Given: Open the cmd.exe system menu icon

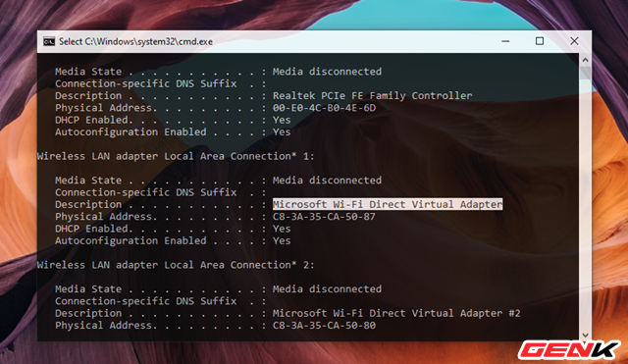Looking at the screenshot, I should [x=49, y=41].
